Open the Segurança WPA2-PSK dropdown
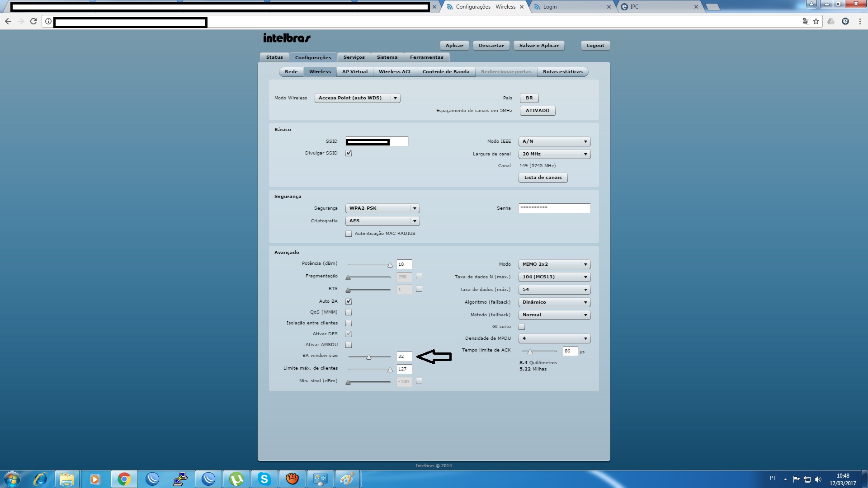Viewport: 868px width, 488px height. tap(382, 208)
